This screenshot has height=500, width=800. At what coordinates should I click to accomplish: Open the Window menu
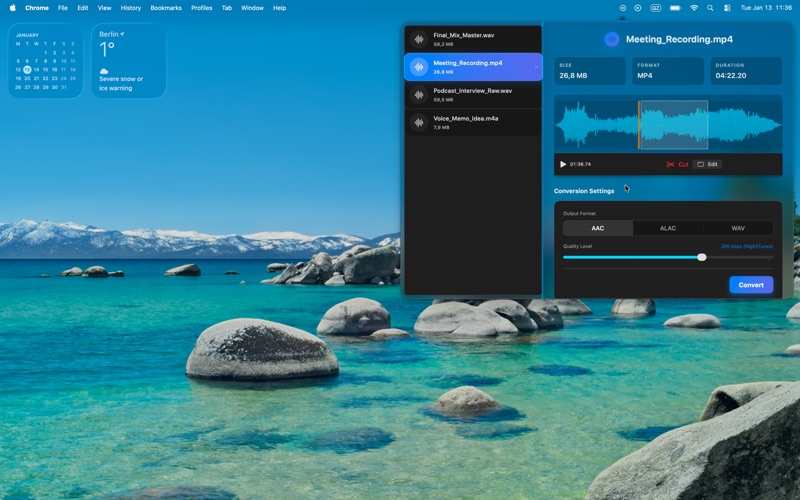pyautogui.click(x=252, y=8)
